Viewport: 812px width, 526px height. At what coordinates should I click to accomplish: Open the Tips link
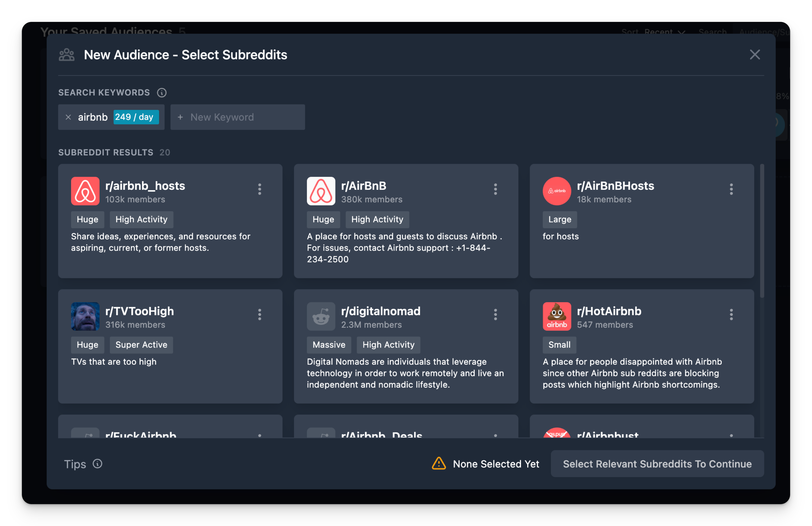75,464
